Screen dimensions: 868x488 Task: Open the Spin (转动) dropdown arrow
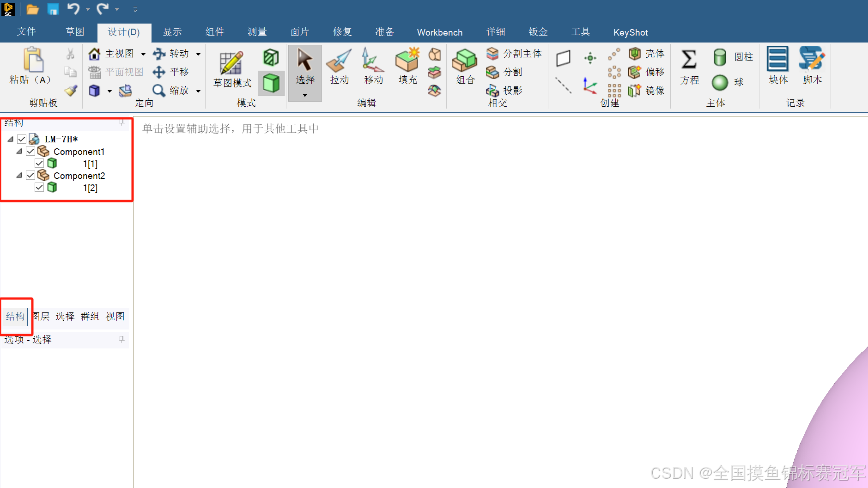click(198, 54)
